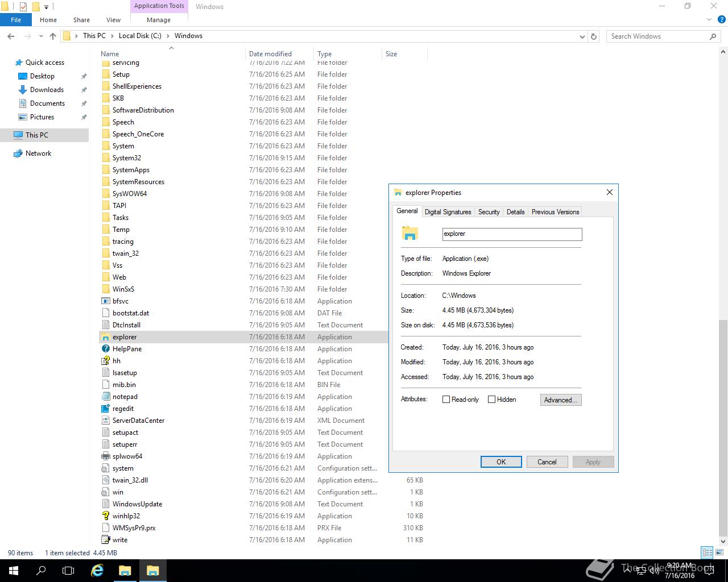
Task: Open the address bar history dropdown
Action: pyautogui.click(x=582, y=36)
